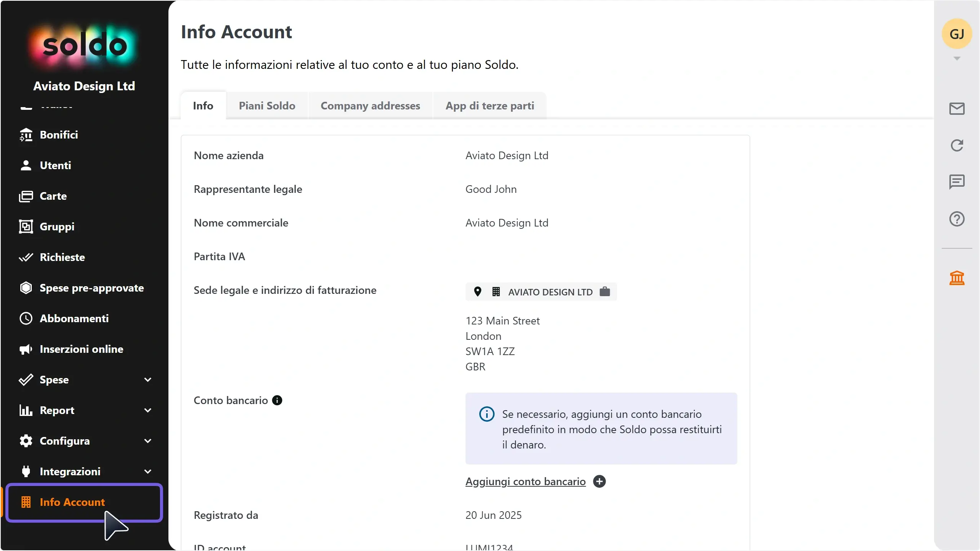Expand the Report menu chevron
The image size is (980, 551).
148,410
